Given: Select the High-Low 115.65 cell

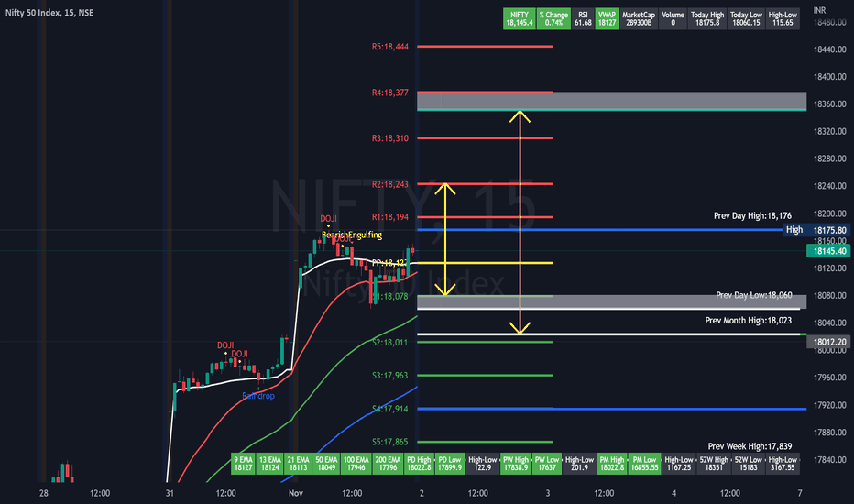Looking at the screenshot, I should pyautogui.click(x=783, y=19).
